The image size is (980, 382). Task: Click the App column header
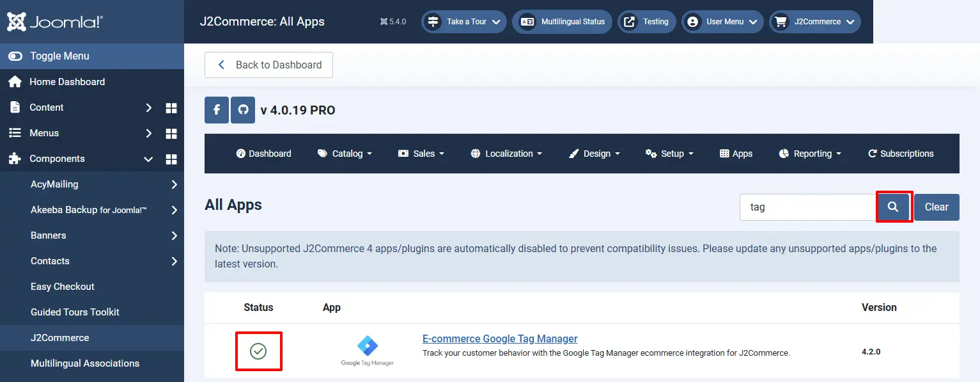pyautogui.click(x=332, y=307)
